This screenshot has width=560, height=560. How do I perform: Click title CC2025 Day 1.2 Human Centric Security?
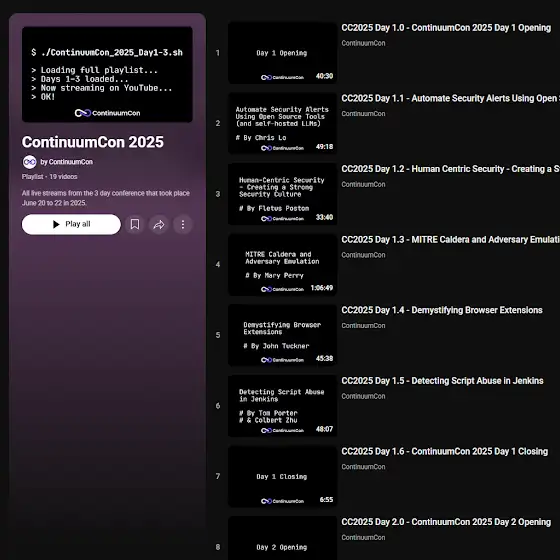tap(450, 169)
